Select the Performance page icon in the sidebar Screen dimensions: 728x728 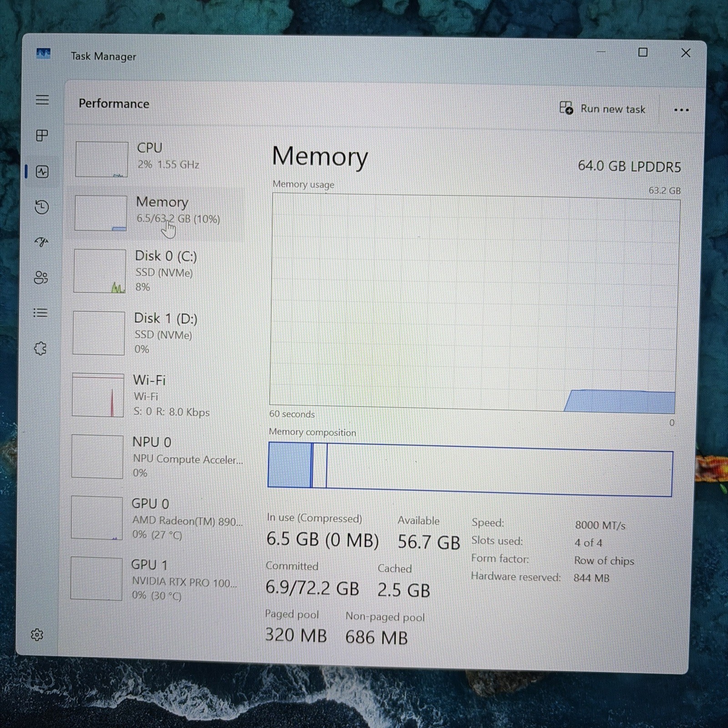click(x=42, y=172)
